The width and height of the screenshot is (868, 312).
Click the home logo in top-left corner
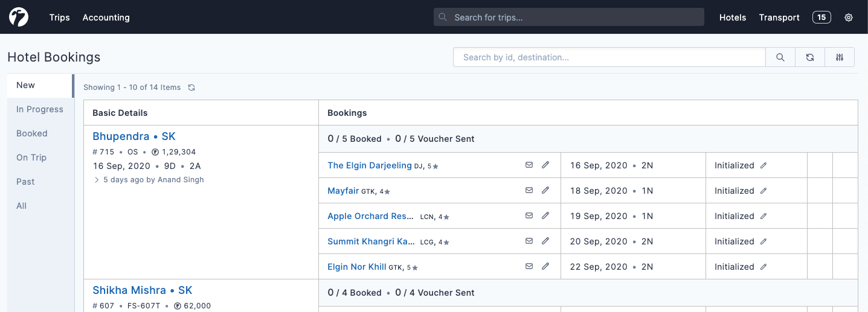(19, 18)
